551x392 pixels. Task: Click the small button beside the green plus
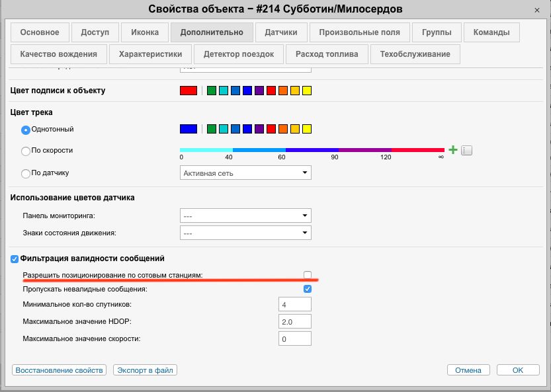(x=467, y=151)
